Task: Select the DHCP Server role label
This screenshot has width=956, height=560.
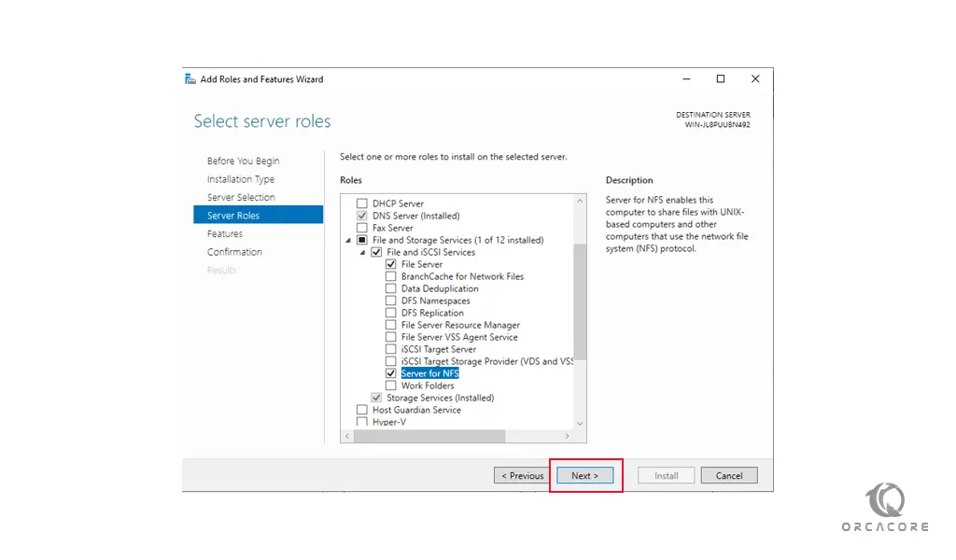Action: pyautogui.click(x=398, y=203)
